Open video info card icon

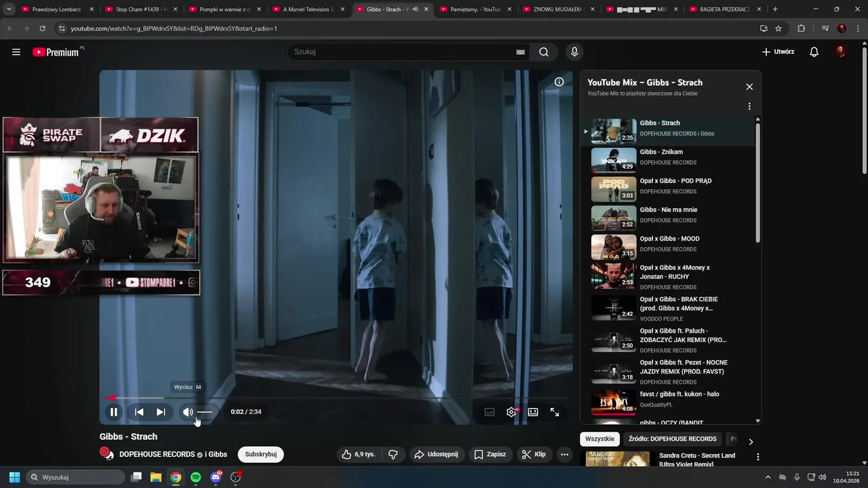(559, 82)
